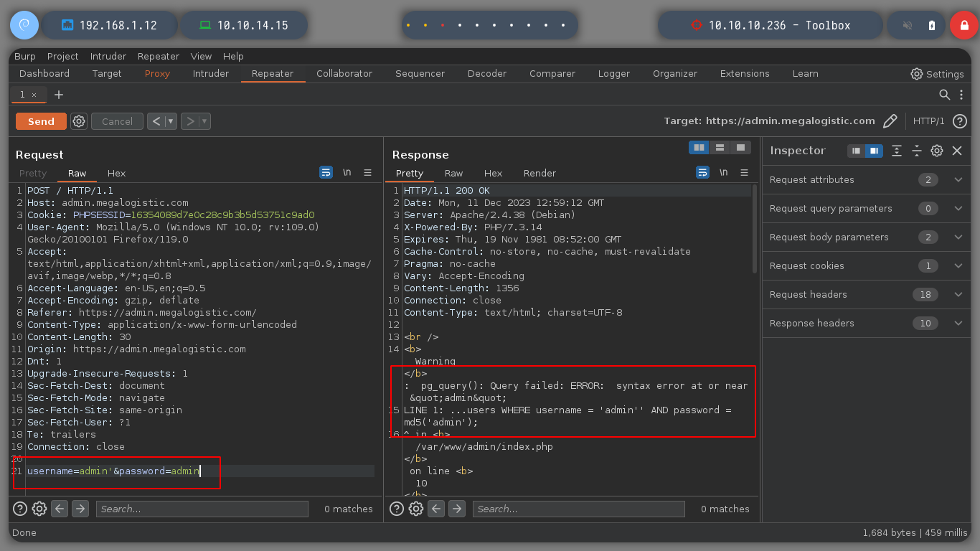Focus the request search input field
The image size is (980, 551).
click(202, 509)
